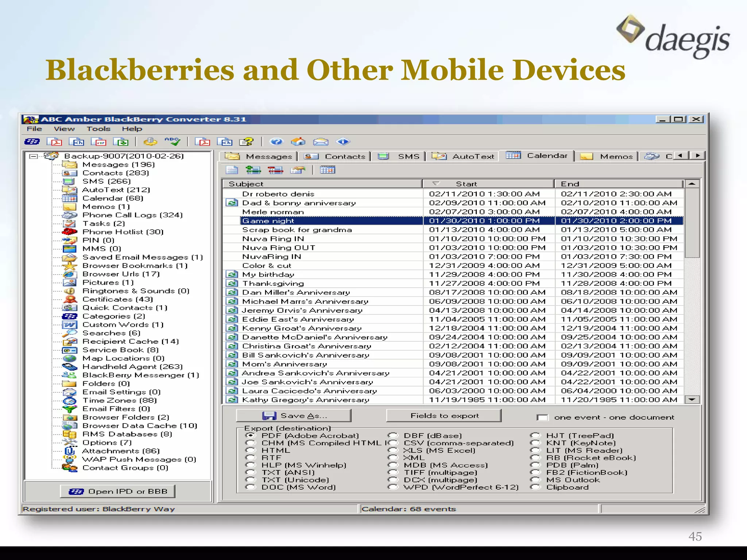Select DOC (MS Word) radio button

pyautogui.click(x=250, y=487)
